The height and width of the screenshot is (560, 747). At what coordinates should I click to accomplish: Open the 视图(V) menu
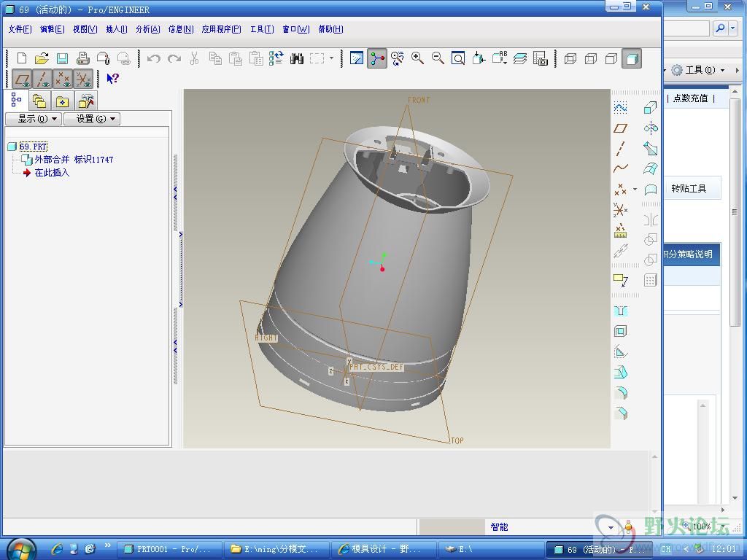pyautogui.click(x=85, y=29)
